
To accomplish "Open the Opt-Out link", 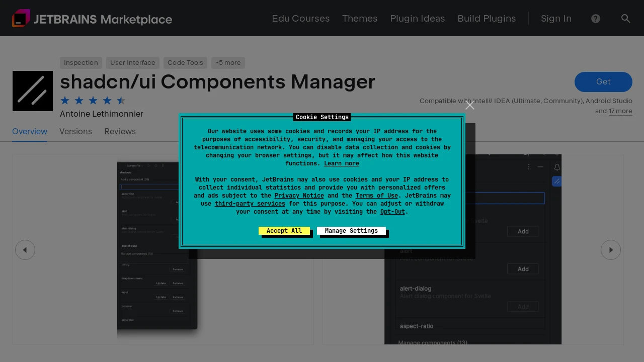I will click(x=392, y=212).
